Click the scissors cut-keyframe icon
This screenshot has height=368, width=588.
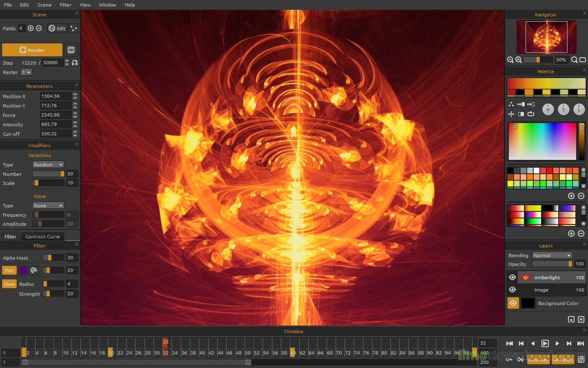pyautogui.click(x=520, y=360)
